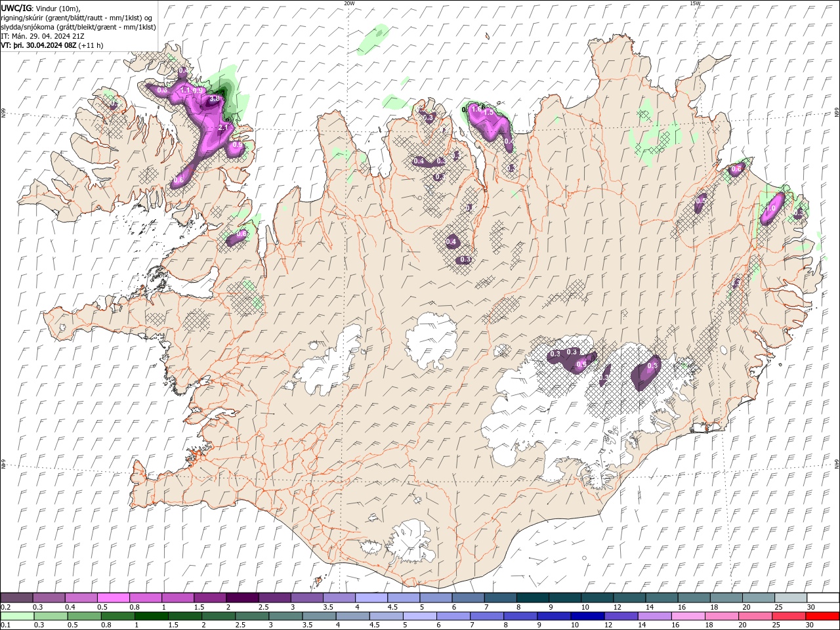Click the magenta snow band over Westfjords

(209, 125)
